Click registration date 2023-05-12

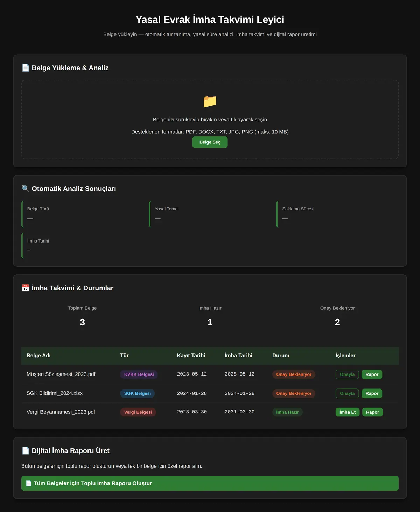[192, 374]
